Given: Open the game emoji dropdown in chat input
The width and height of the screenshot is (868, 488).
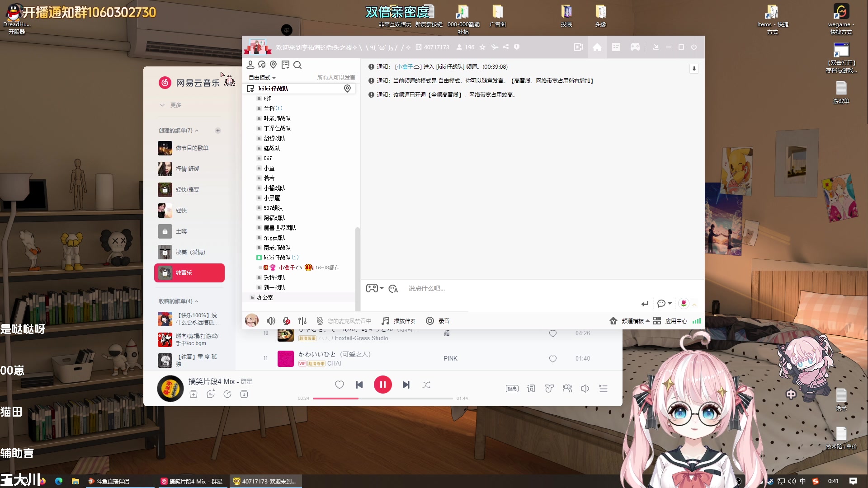Looking at the screenshot, I should click(375, 288).
